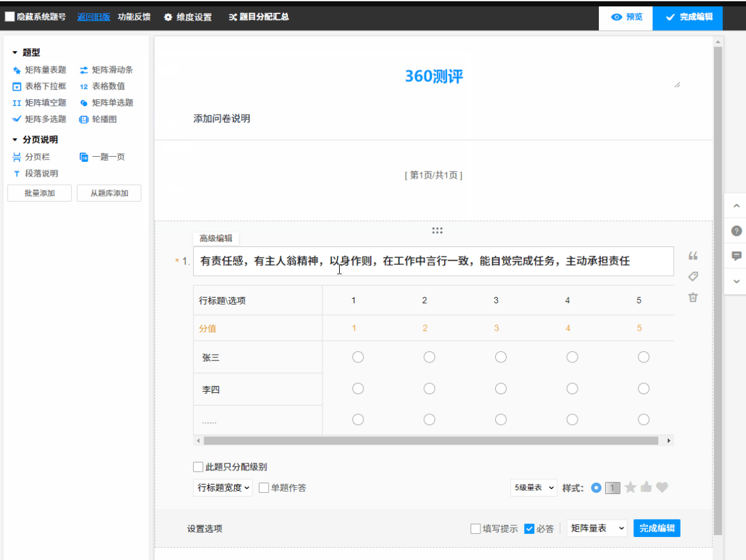Open the 高级编辑 tab
This screenshot has height=560, width=746.
click(x=216, y=238)
